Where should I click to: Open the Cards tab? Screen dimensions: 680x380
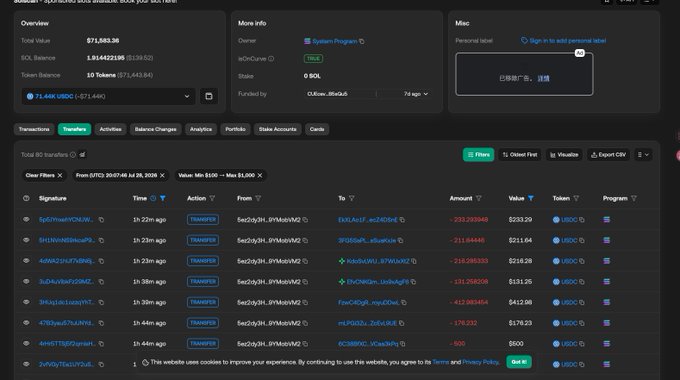317,129
